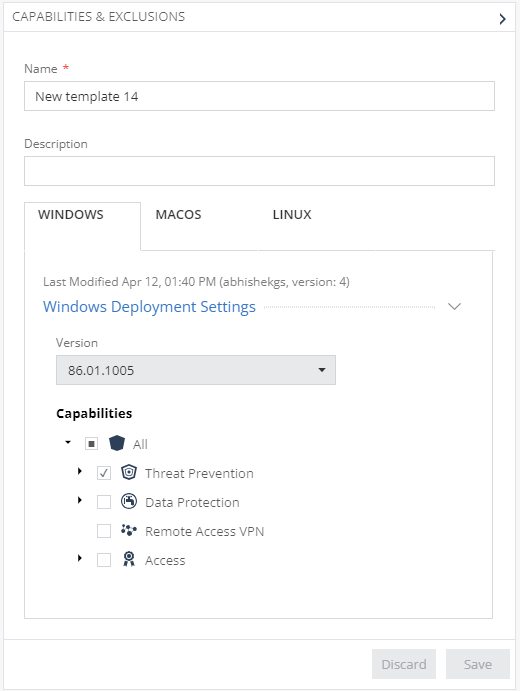Check the Remote Access VPN checkbox
This screenshot has width=520, height=691.
104,531
